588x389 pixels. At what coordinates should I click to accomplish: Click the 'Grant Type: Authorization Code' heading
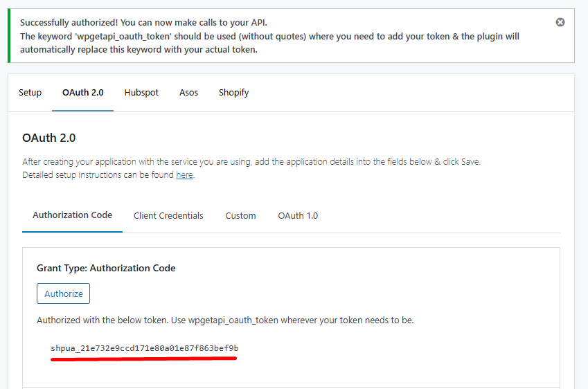click(x=106, y=268)
